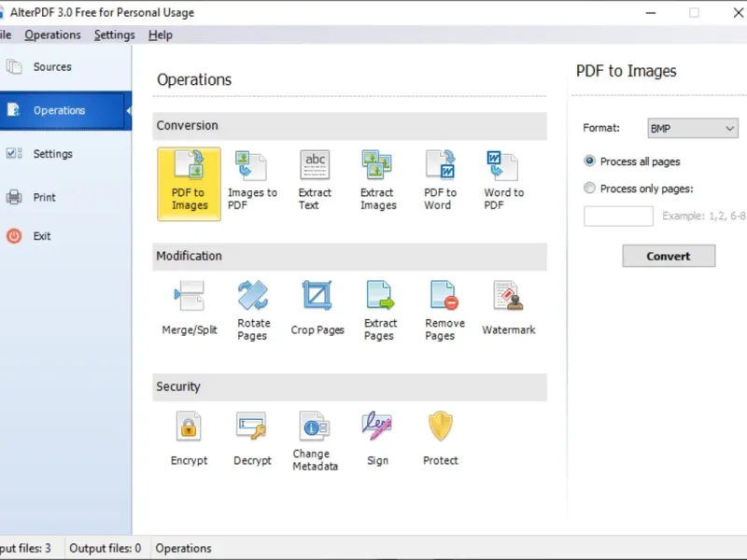Minimize the AlterPDF window
This screenshot has width=747, height=560.
tap(650, 13)
